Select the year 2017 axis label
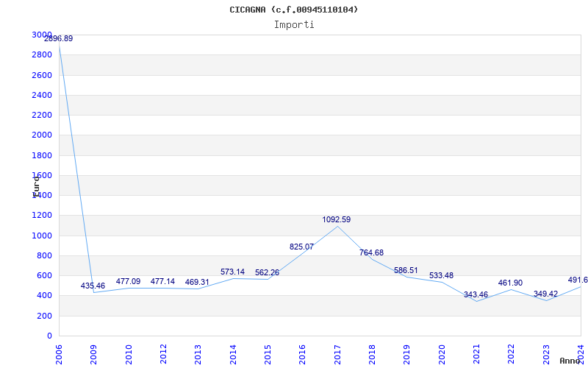 click(x=337, y=355)
